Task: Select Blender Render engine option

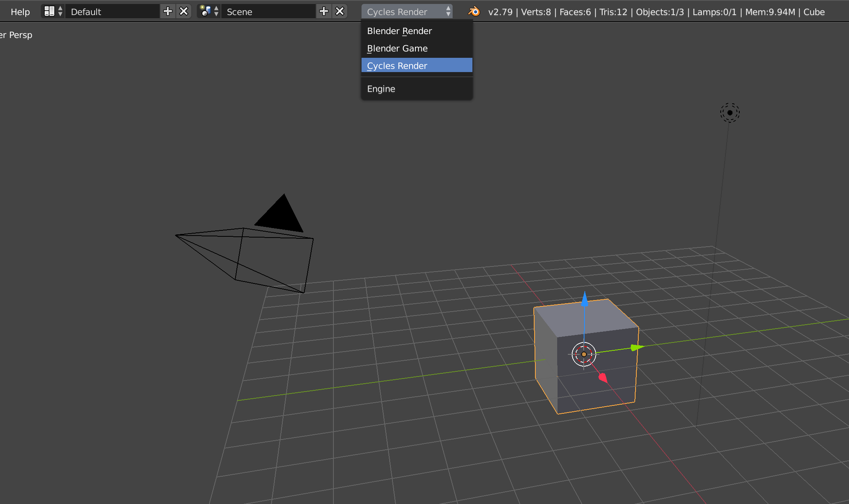Action: click(399, 31)
